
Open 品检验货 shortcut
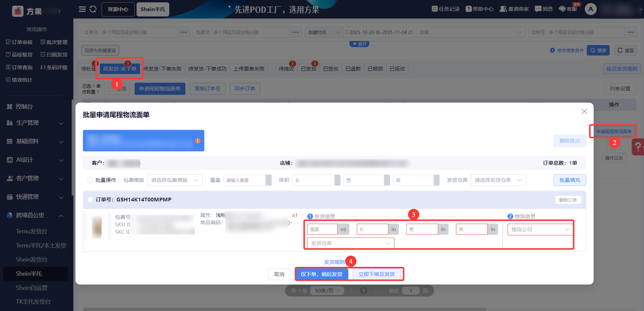20,54
